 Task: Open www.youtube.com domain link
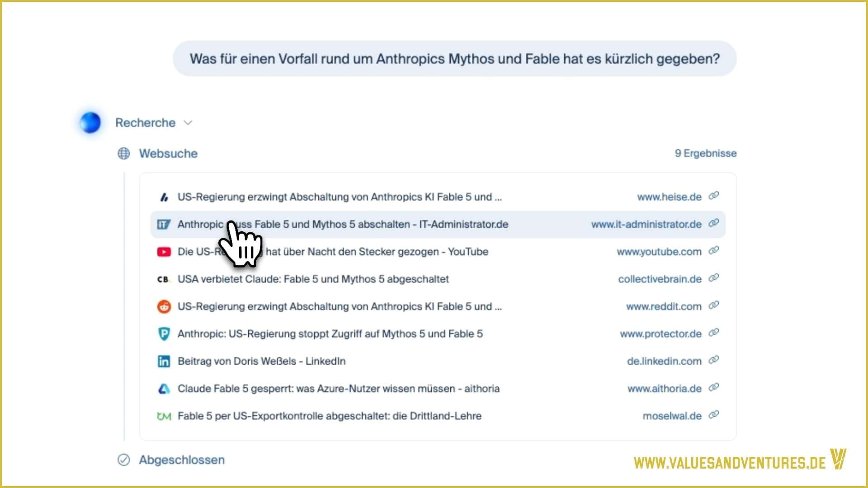[x=659, y=252]
